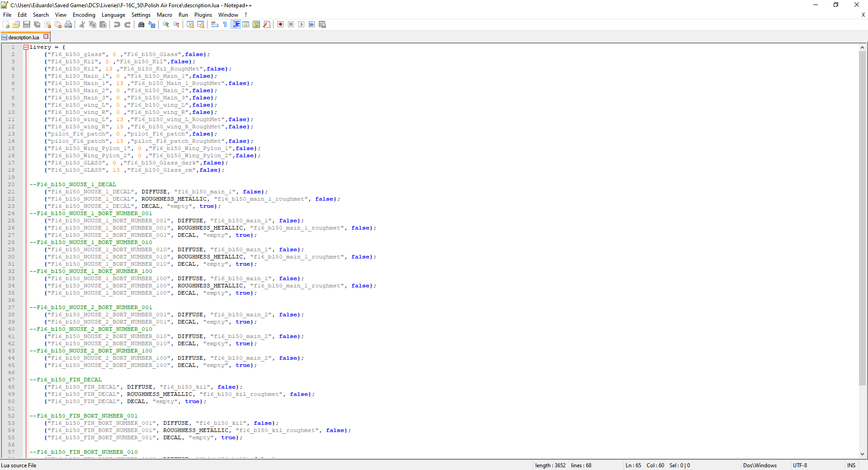
Task: Click the Ln : 65 position field
Action: click(633, 465)
